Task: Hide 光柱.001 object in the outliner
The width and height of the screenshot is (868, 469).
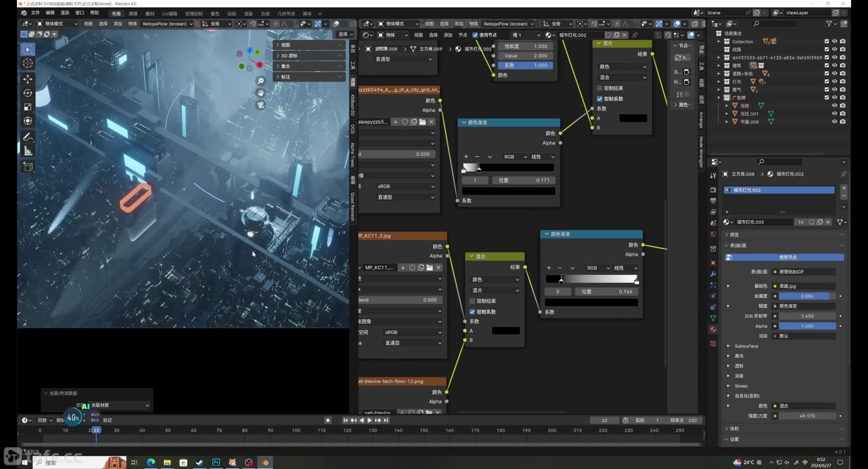Action: pyautogui.click(x=834, y=114)
